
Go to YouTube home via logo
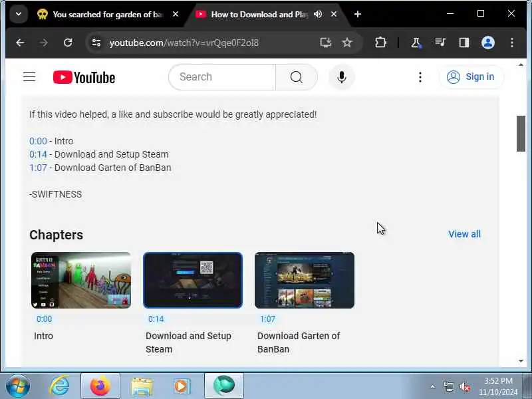[x=84, y=77]
